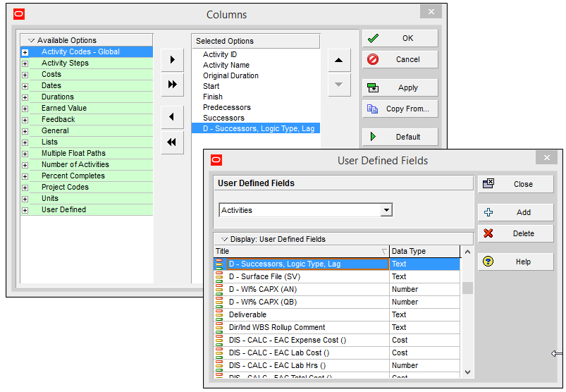The width and height of the screenshot is (566, 392).
Task: Click the single right arrow to add column
Action: tap(172, 60)
